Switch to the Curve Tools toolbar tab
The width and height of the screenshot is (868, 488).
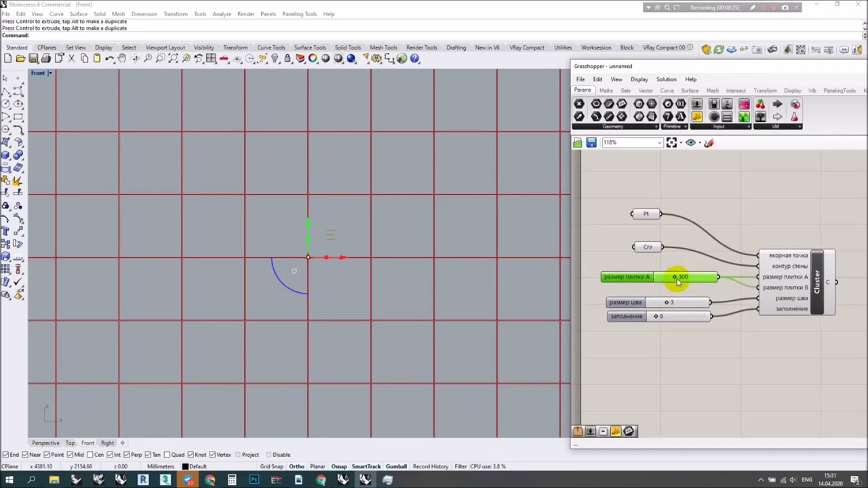[x=271, y=47]
